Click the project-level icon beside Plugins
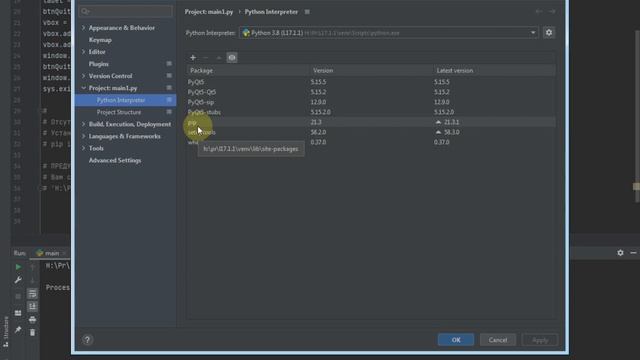640x360 pixels. click(169, 64)
